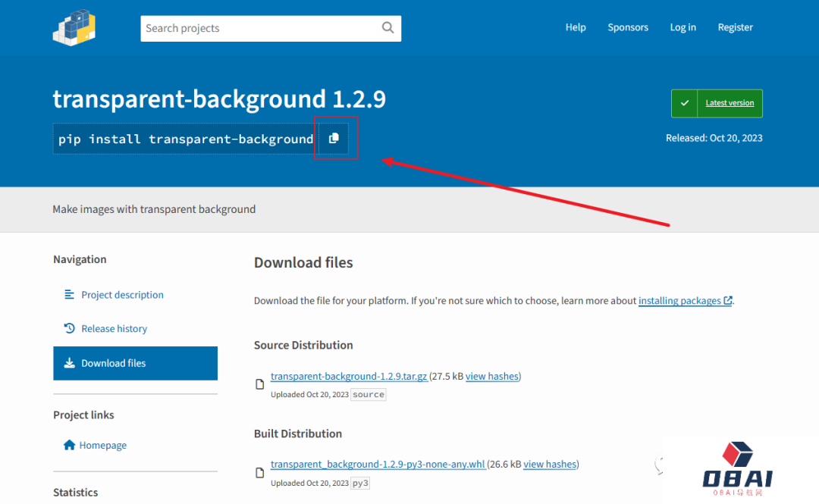819x504 pixels.
Task: Download the transparent_background-1.2.9-py3-none-any.whl file
Action: click(378, 465)
